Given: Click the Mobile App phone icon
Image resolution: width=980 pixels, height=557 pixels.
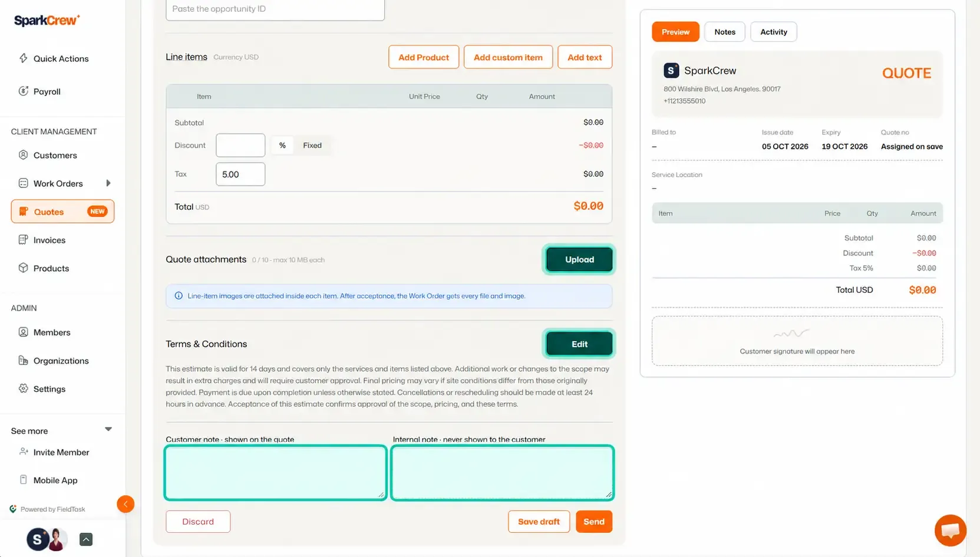Looking at the screenshot, I should 24,480.
